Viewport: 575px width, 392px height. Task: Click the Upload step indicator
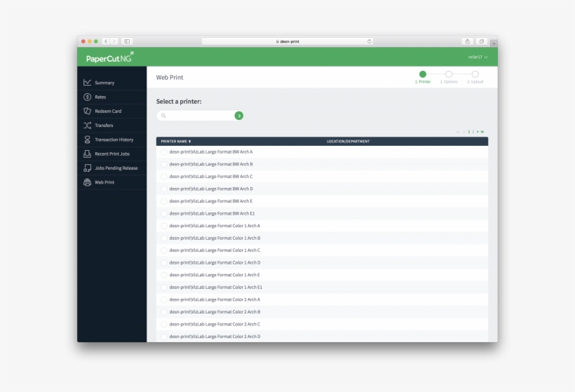click(475, 74)
